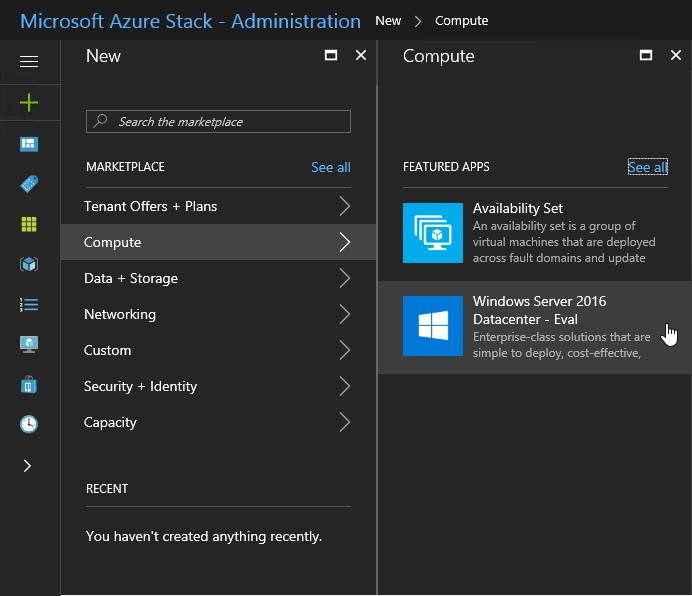Viewport: 692px width, 596px height.
Task: Click the MARKETPLACE heading
Action: point(125,167)
